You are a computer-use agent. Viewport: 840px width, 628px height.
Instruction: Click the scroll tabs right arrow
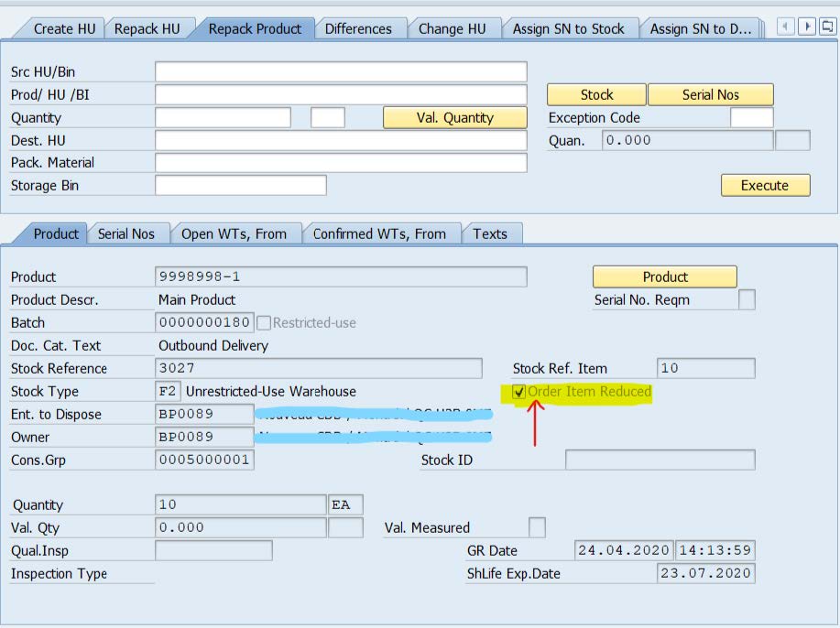807,27
